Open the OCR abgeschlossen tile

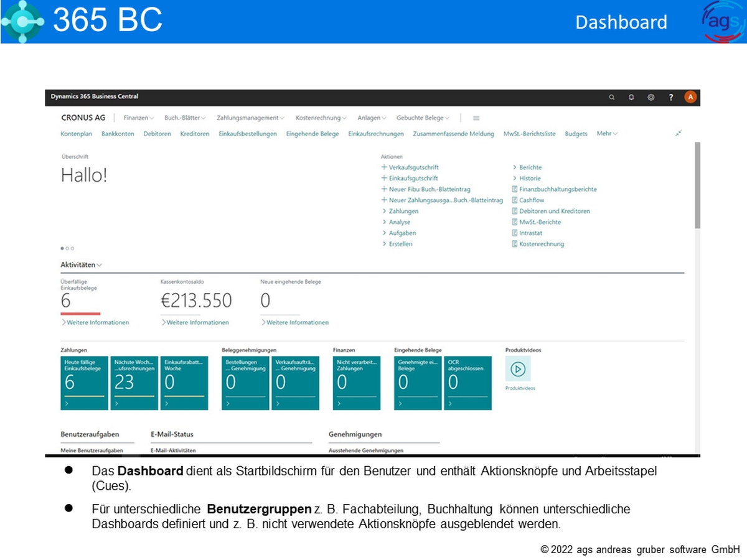pos(467,383)
